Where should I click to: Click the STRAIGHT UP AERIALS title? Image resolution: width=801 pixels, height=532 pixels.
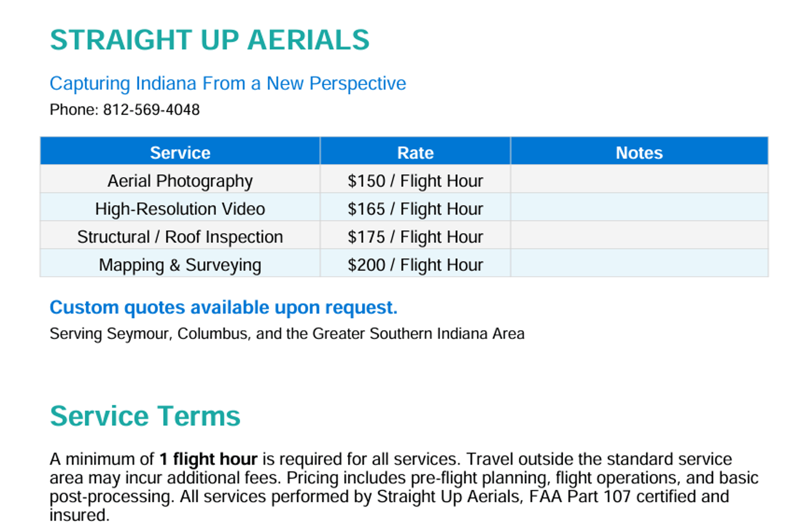[x=209, y=40]
